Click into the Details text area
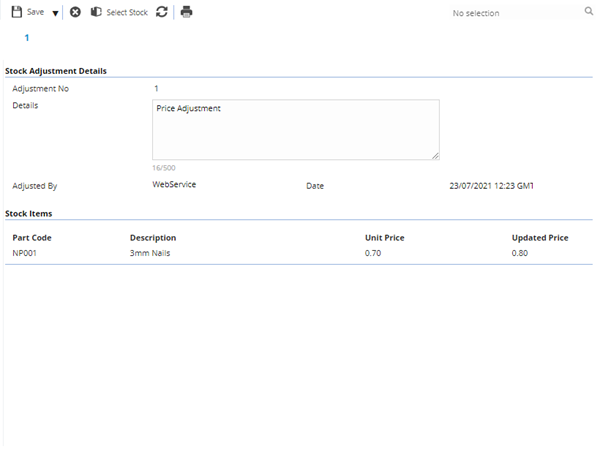 (x=295, y=129)
